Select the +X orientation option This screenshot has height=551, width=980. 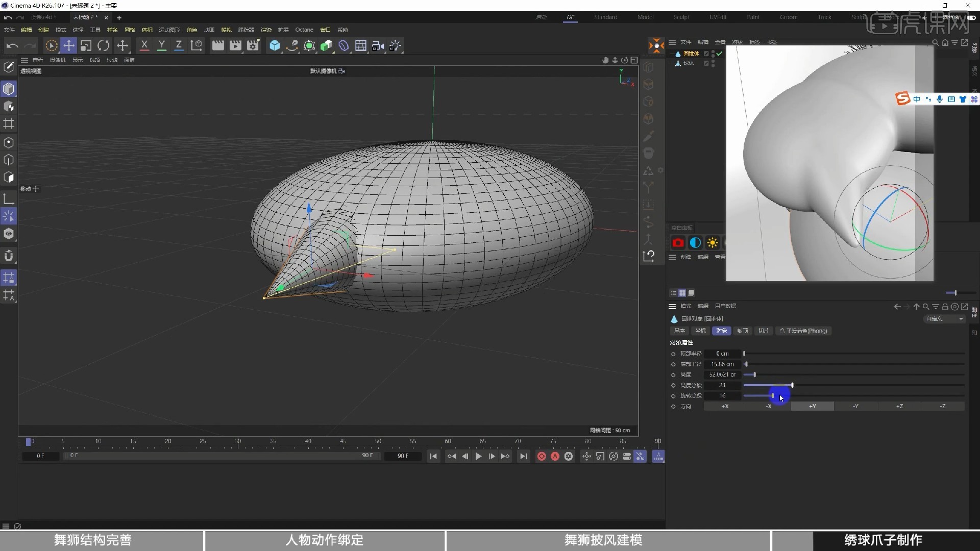point(725,407)
